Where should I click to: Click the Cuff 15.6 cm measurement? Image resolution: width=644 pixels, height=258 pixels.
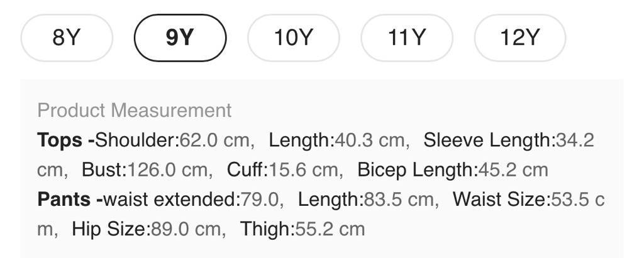284,169
